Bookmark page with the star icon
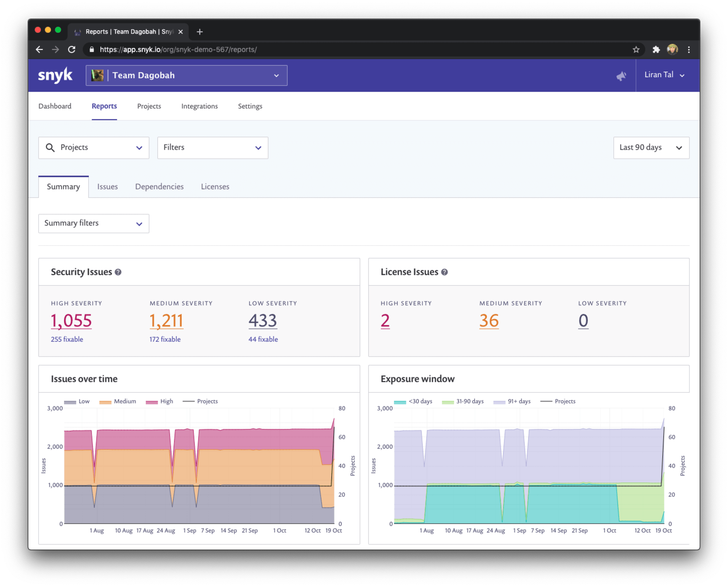This screenshot has height=587, width=728. point(636,50)
